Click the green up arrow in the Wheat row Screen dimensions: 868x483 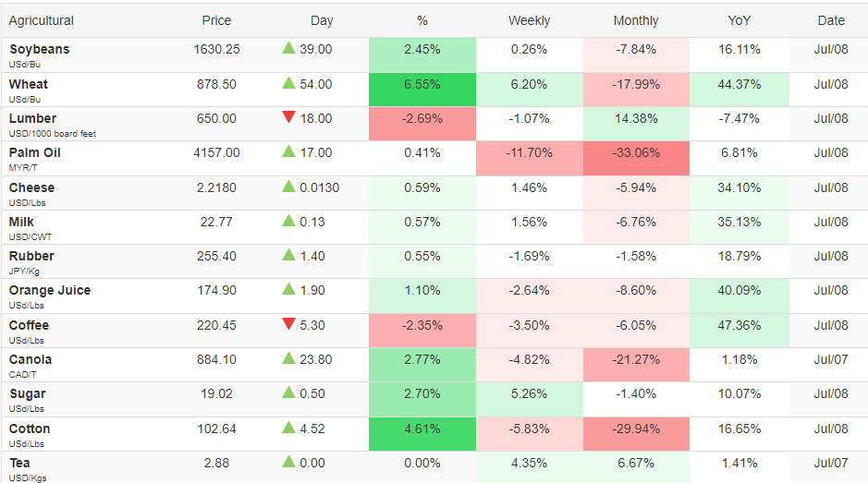(x=288, y=83)
